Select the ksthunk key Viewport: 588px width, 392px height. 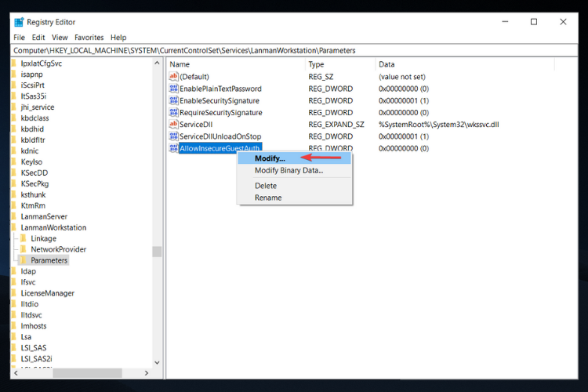coord(34,194)
